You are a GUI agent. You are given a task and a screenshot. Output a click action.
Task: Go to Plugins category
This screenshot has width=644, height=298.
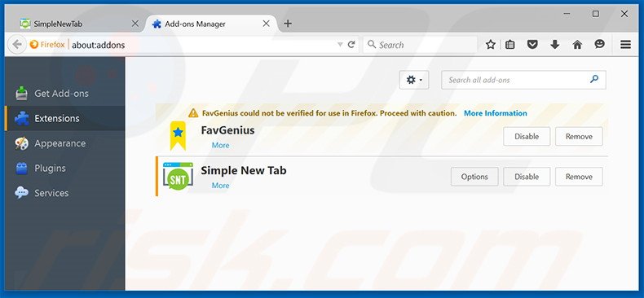click(64, 169)
